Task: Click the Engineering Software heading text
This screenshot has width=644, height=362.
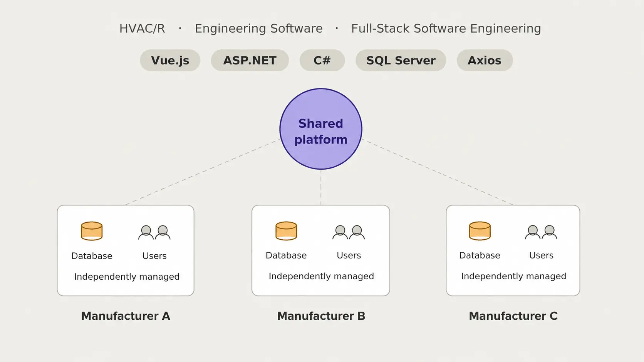Action: point(259,28)
